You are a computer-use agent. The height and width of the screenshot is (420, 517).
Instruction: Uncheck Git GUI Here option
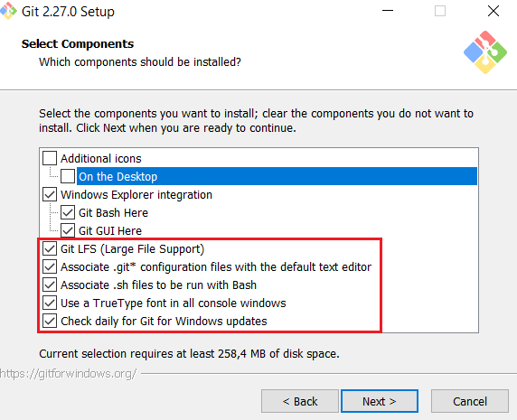68,230
